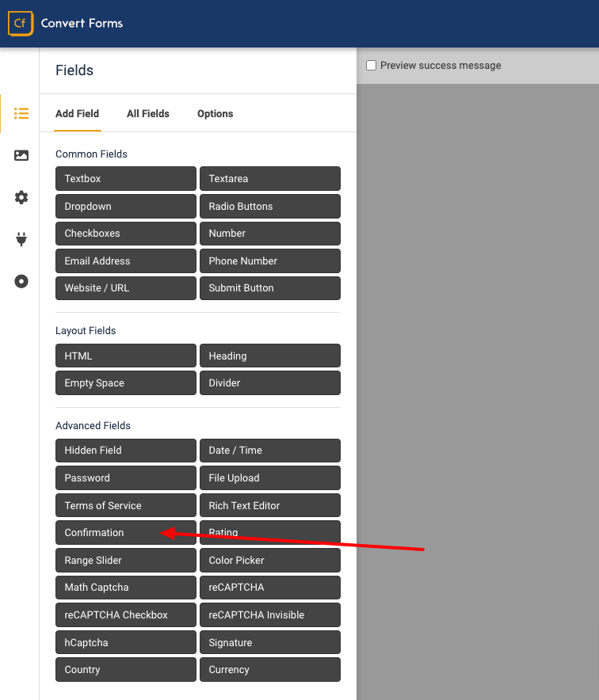
Task: Click the Advanced Fields section label
Action: pos(93,426)
